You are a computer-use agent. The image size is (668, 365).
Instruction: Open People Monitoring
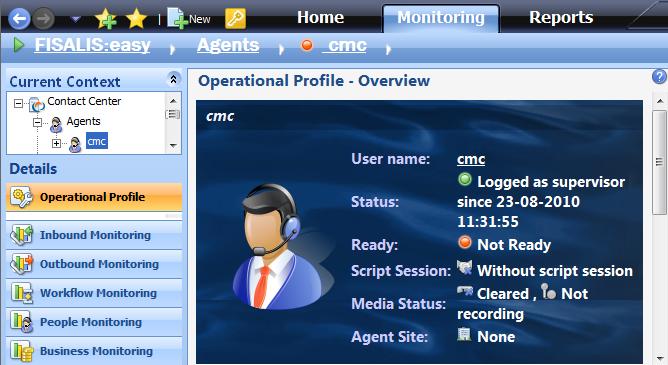point(94,322)
